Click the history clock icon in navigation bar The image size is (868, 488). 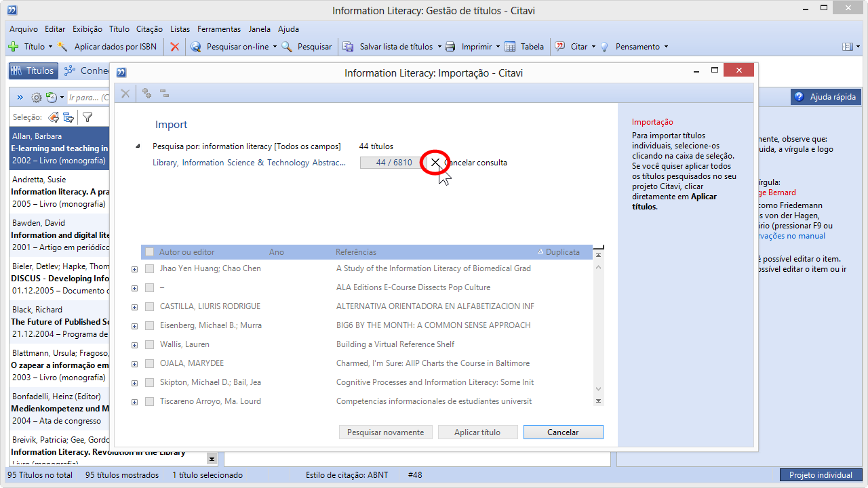(x=51, y=98)
